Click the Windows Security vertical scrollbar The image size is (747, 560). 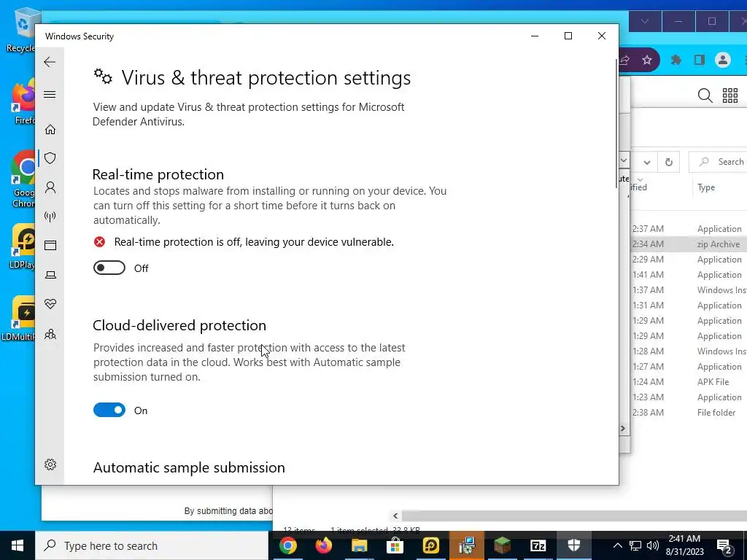[x=616, y=124]
